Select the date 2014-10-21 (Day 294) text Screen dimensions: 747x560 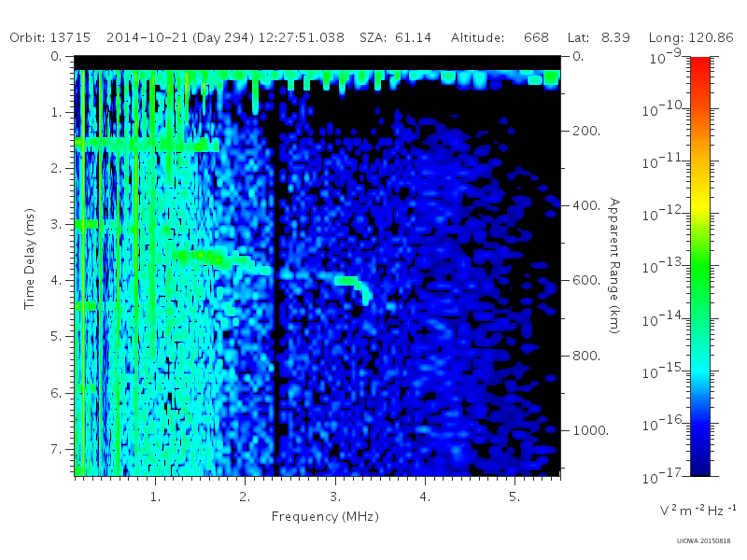click(x=180, y=37)
